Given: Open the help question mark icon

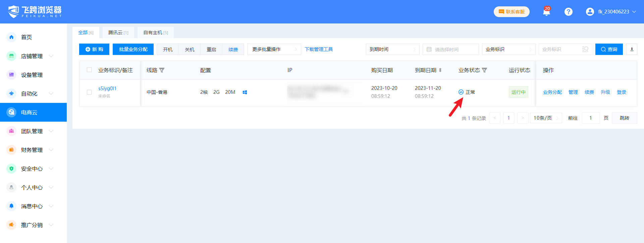Looking at the screenshot, I should (568, 12).
